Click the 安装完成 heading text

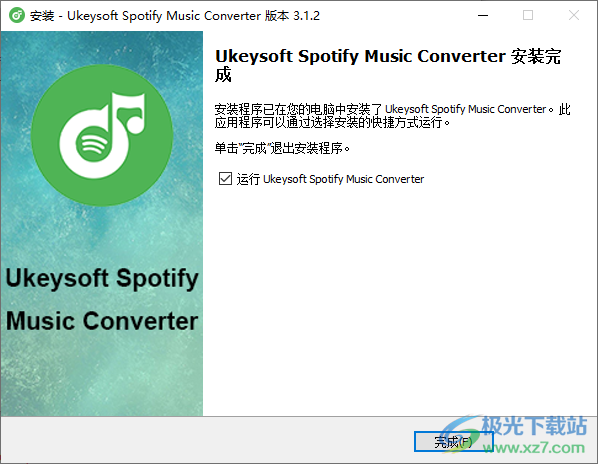point(388,65)
